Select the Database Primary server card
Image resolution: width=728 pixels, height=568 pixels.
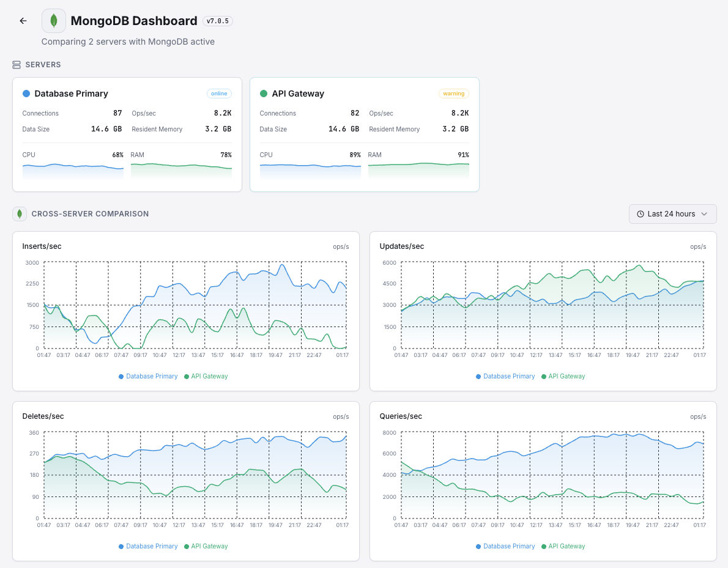coord(127,134)
